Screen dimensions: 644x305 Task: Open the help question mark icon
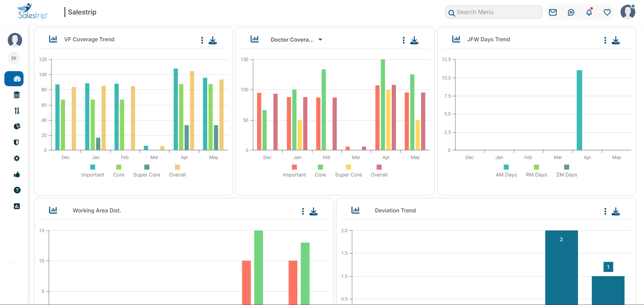click(x=16, y=190)
